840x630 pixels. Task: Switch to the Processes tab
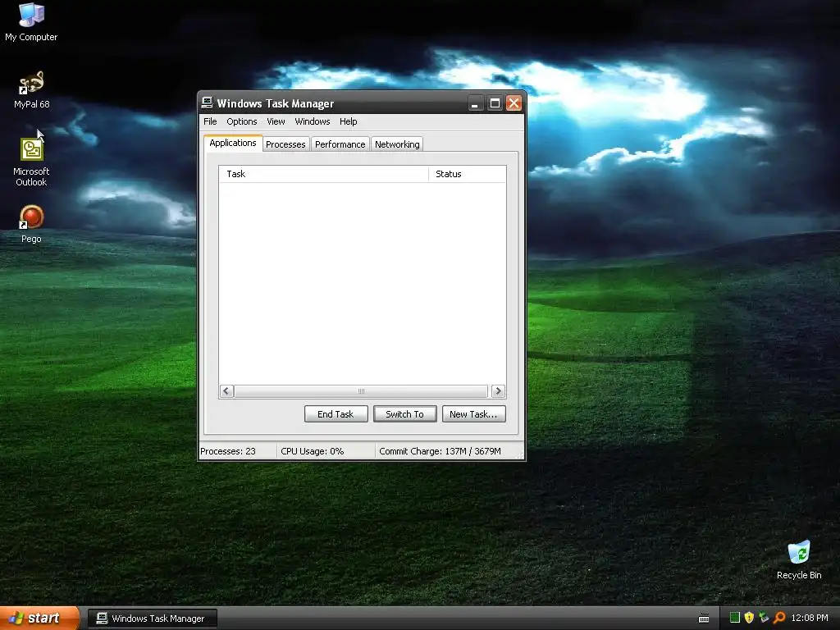pos(285,144)
